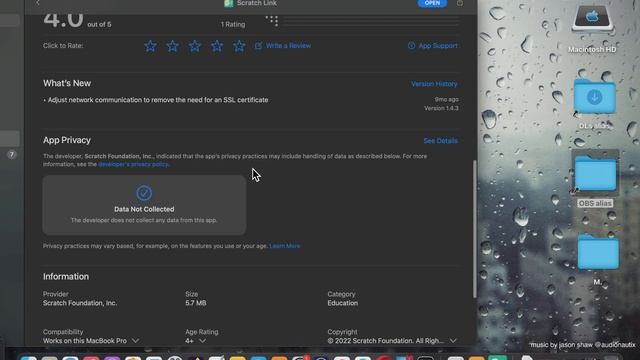This screenshot has width=640, height=360.
Task: Open the developer's privacy policy link
Action: tap(133, 164)
